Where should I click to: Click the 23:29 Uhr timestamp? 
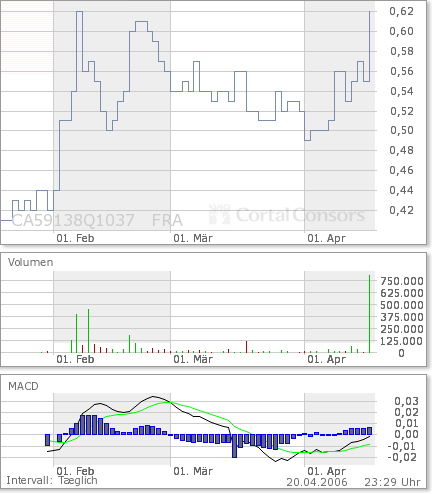(x=392, y=482)
